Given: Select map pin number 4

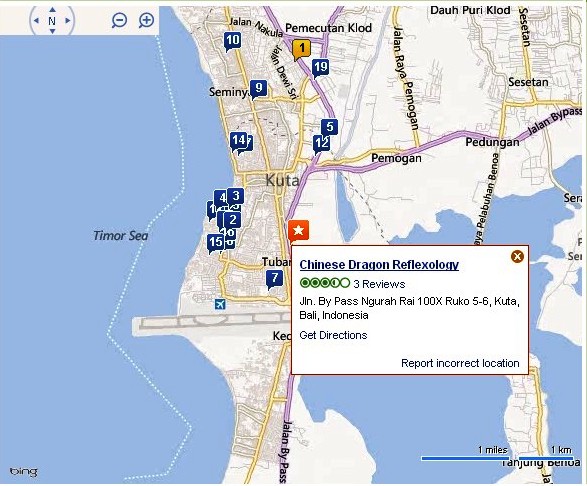Looking at the screenshot, I should [x=222, y=198].
